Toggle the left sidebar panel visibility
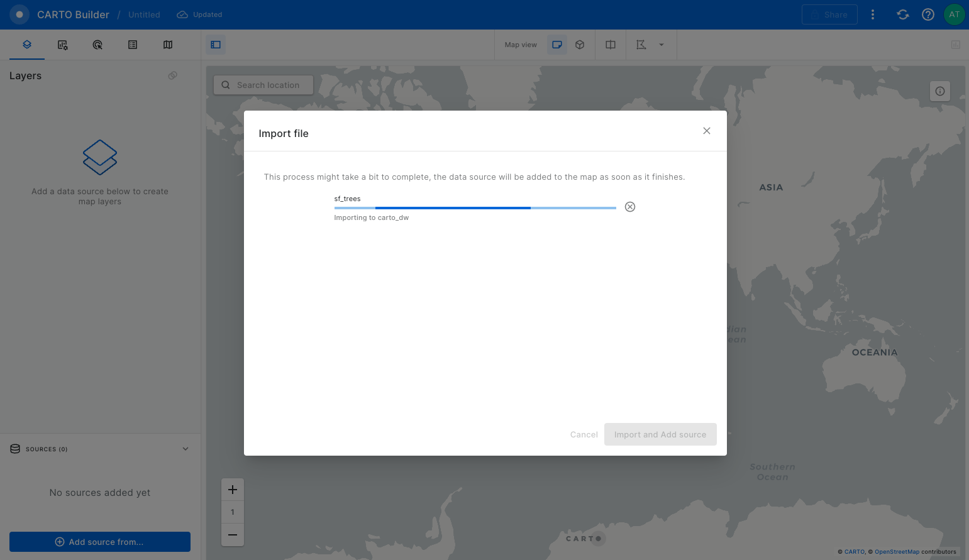This screenshot has height=560, width=969. (x=216, y=45)
